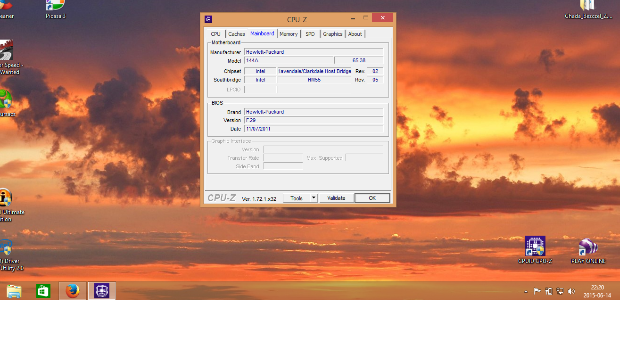Expand the Tools dropdown arrow
The width and height of the screenshot is (644, 362).
click(314, 198)
